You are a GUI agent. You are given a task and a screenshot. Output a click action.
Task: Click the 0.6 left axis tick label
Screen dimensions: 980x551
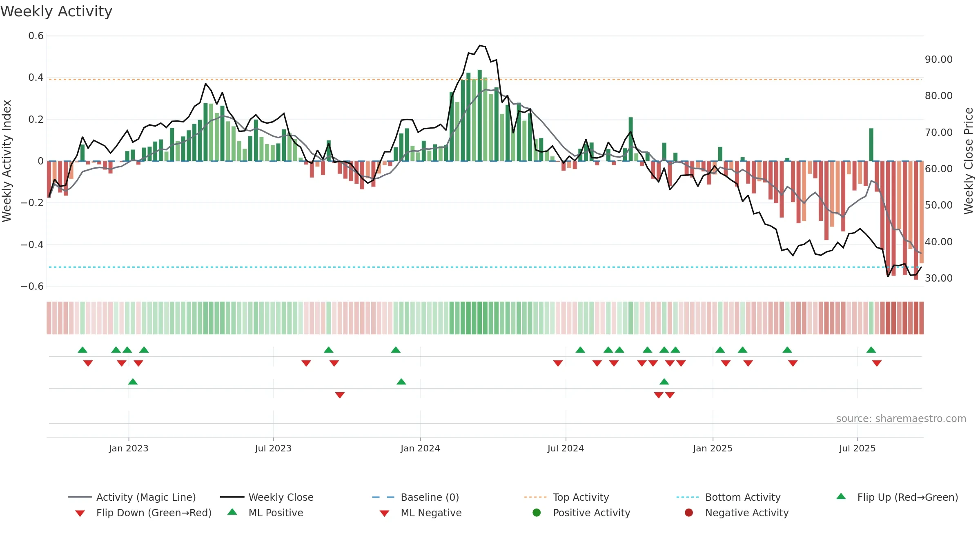pyautogui.click(x=36, y=36)
